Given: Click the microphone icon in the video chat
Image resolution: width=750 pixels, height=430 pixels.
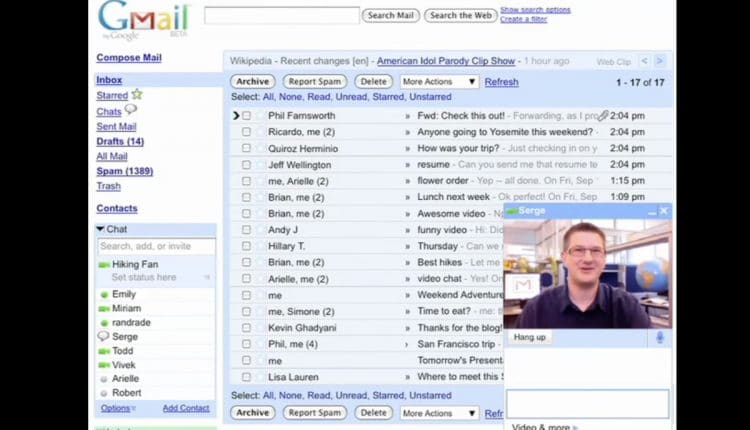Looking at the screenshot, I should coord(660,337).
